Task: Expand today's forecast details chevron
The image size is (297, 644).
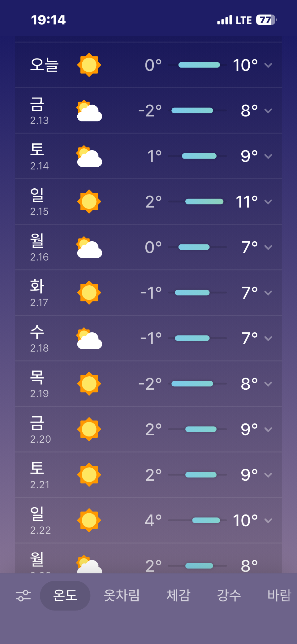Action: tap(268, 65)
